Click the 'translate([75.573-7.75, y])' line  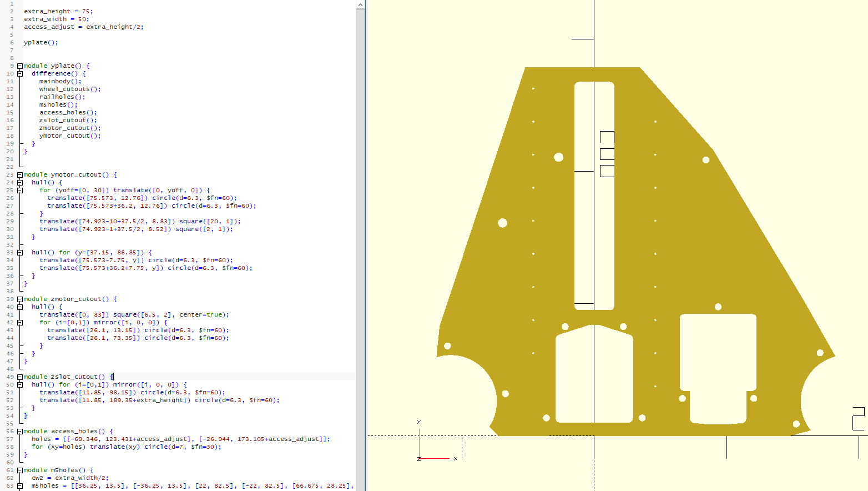coord(136,260)
